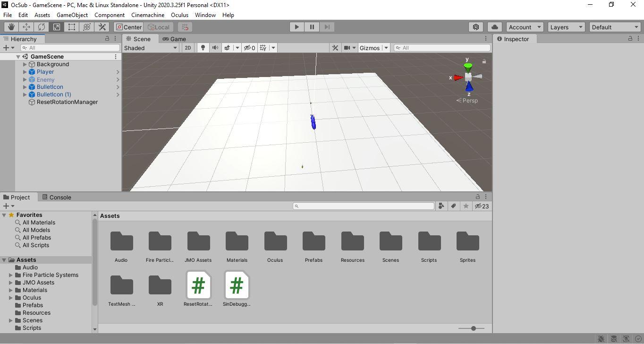
Task: Toggle scene effects like skybox and fog
Action: point(227,48)
